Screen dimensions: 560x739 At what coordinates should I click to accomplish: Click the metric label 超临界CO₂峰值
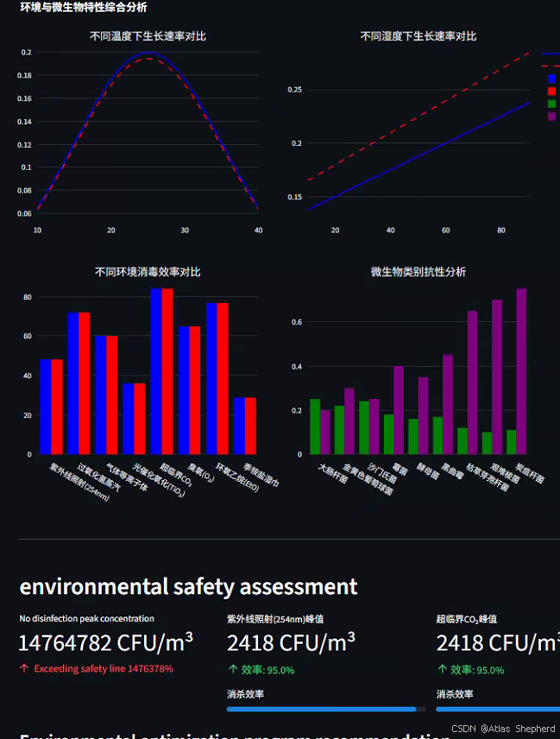466,619
